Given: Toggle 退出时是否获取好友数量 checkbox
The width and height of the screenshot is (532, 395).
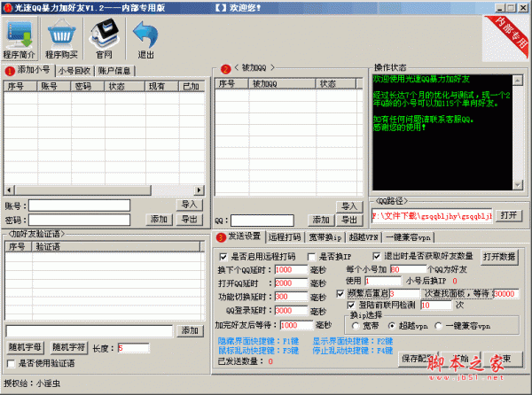Looking at the screenshot, I should point(376,256).
